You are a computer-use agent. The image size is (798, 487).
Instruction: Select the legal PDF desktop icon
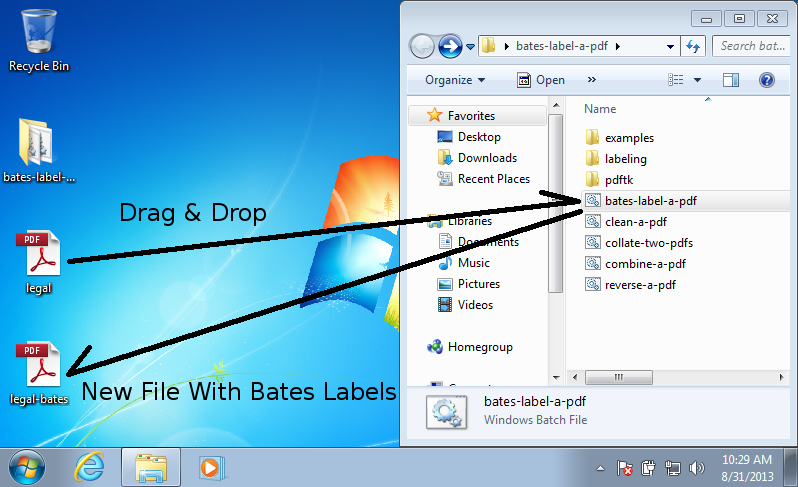[39, 262]
